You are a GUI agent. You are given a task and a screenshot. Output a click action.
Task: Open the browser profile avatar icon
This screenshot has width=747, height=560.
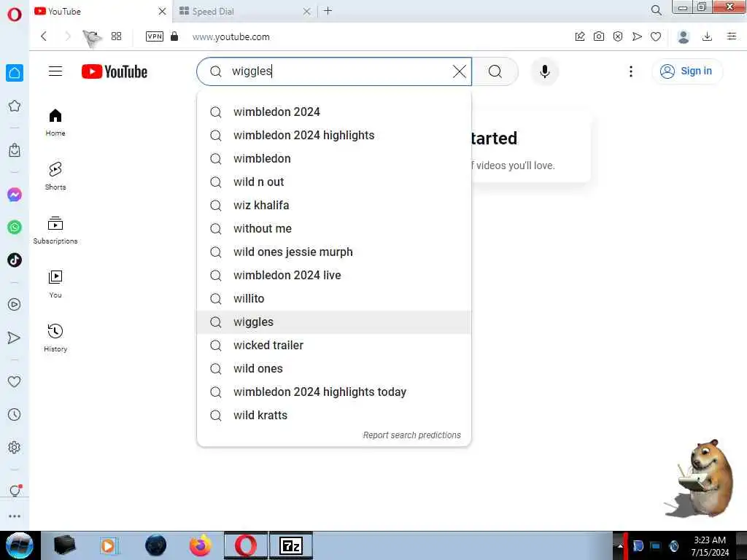tap(684, 36)
